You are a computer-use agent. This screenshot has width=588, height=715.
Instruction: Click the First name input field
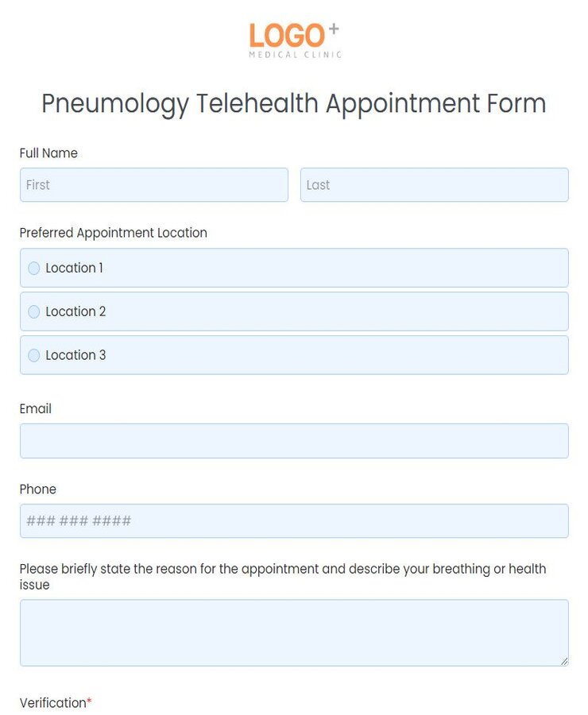tap(153, 185)
